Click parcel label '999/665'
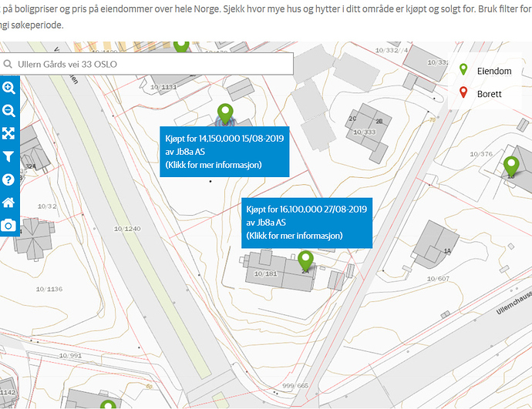The width and height of the screenshot is (532, 409). click(x=295, y=386)
